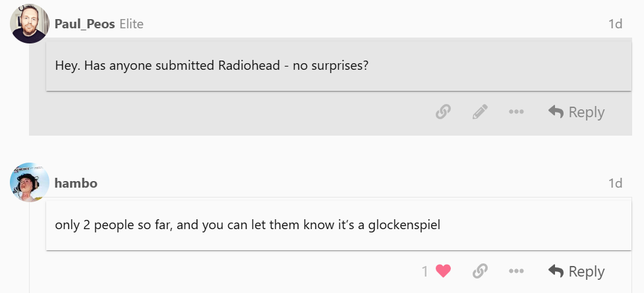Open more actions on Paul_Peos's post
The image size is (644, 293).
click(x=516, y=112)
